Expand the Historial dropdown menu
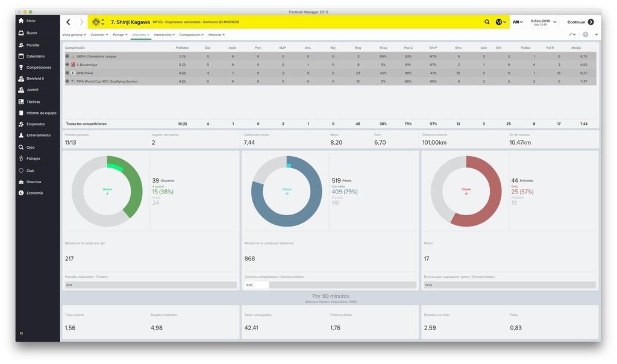The image size is (617, 364). coord(216,34)
